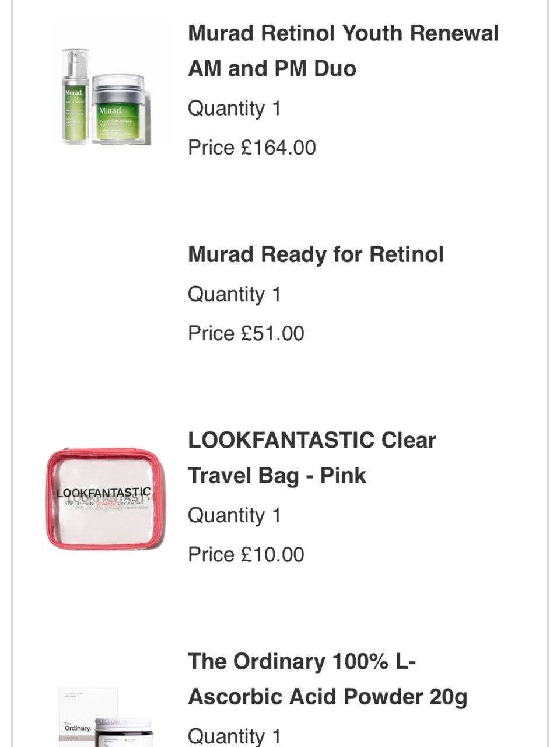Open The Ordinary 100% L-Ascorbic Acid Powder title

[327, 679]
